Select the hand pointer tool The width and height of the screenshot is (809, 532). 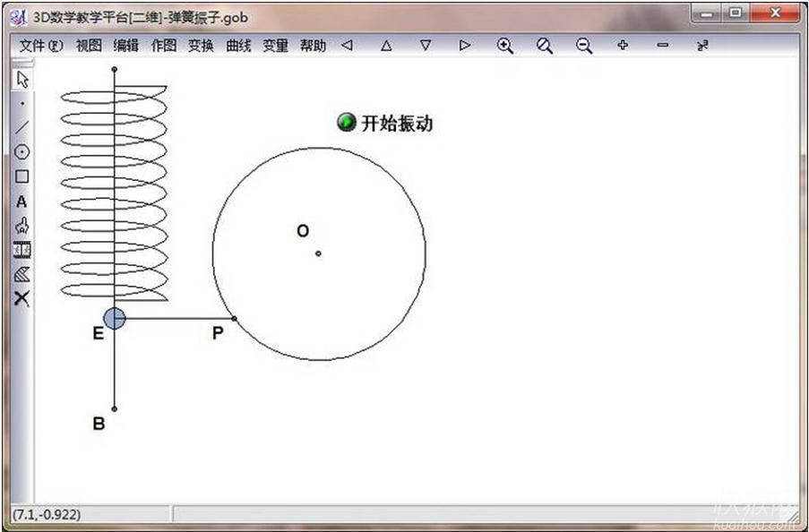22,226
